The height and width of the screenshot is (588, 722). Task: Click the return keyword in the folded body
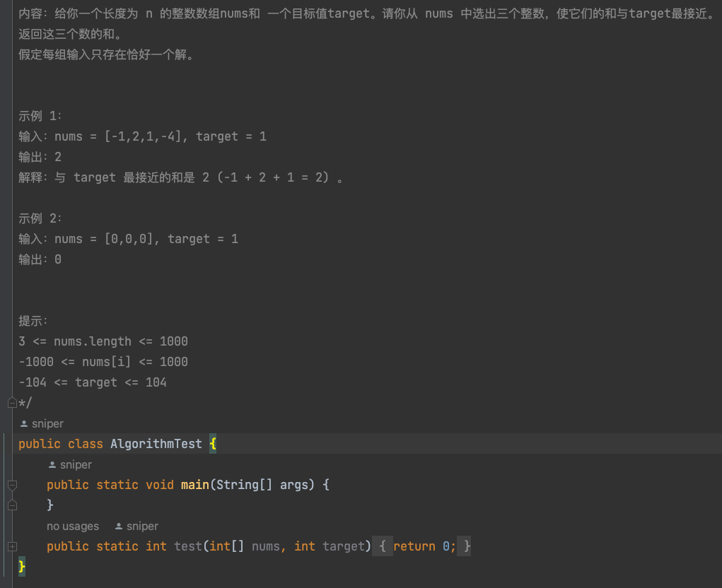(414, 546)
